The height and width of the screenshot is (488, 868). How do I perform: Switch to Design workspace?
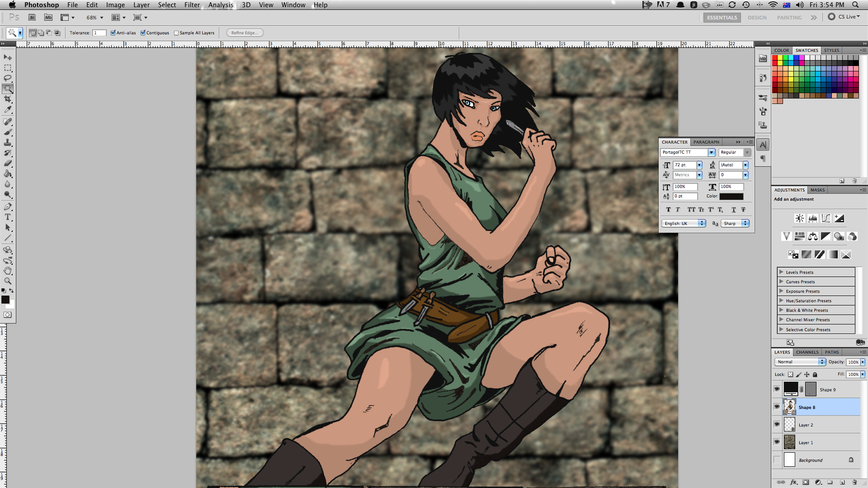pos(757,18)
